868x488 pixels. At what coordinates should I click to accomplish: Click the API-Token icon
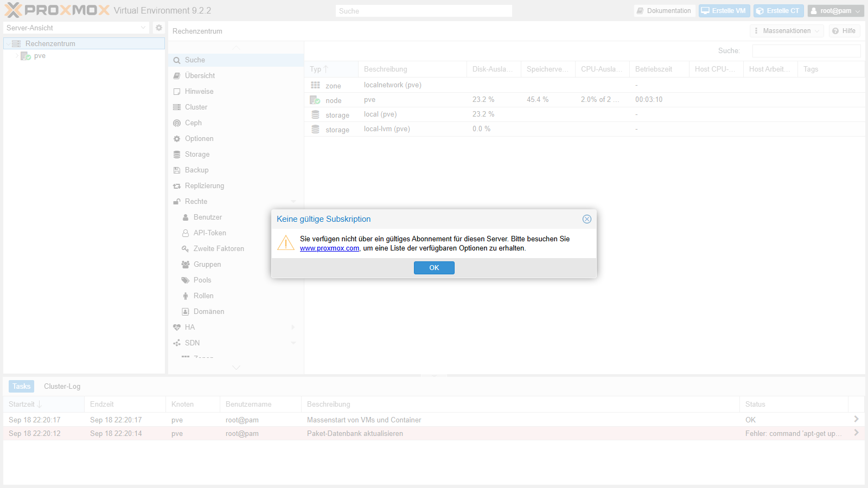pyautogui.click(x=186, y=233)
